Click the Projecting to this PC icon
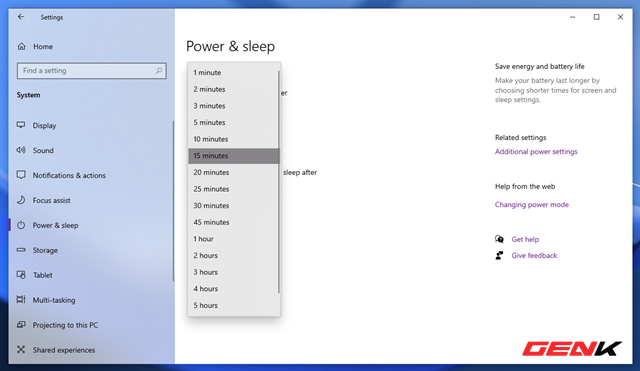 click(x=21, y=325)
